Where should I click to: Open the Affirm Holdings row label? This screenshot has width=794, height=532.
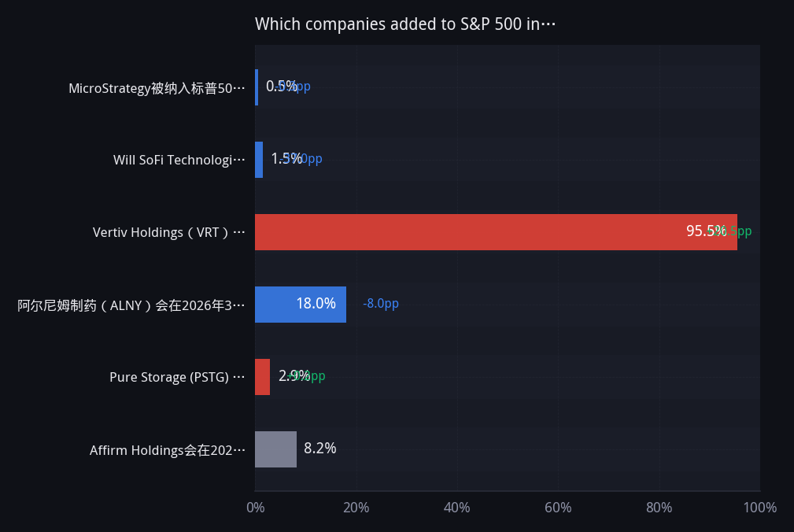[168, 450]
